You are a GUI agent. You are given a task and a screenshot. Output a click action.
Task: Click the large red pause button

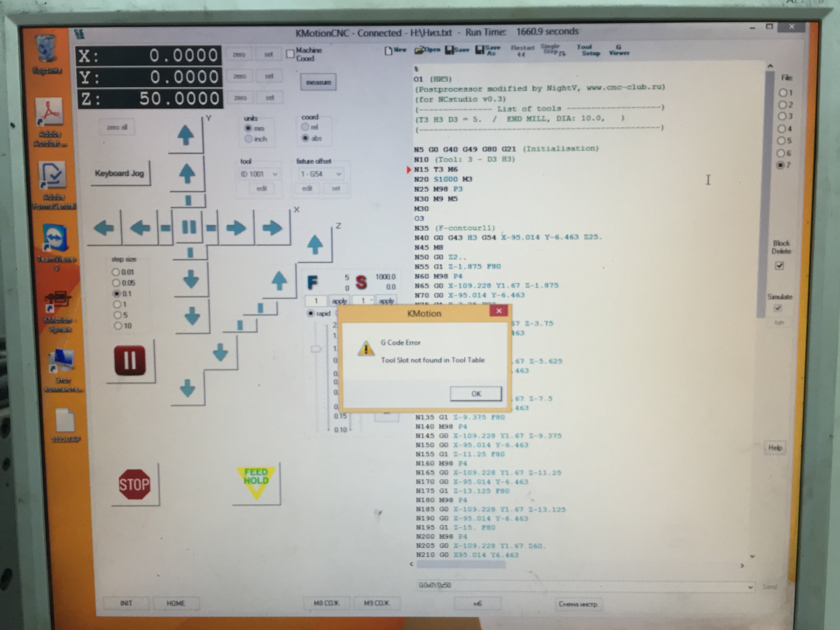[130, 360]
